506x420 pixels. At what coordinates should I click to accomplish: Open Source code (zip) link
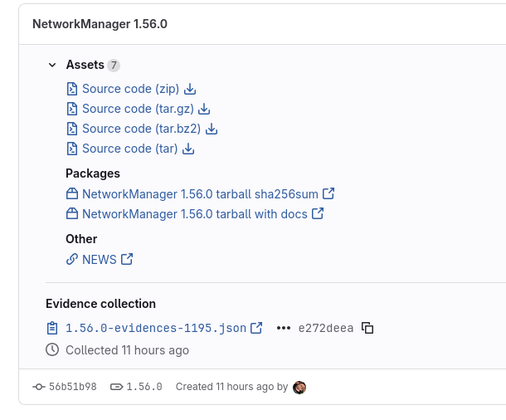click(130, 89)
